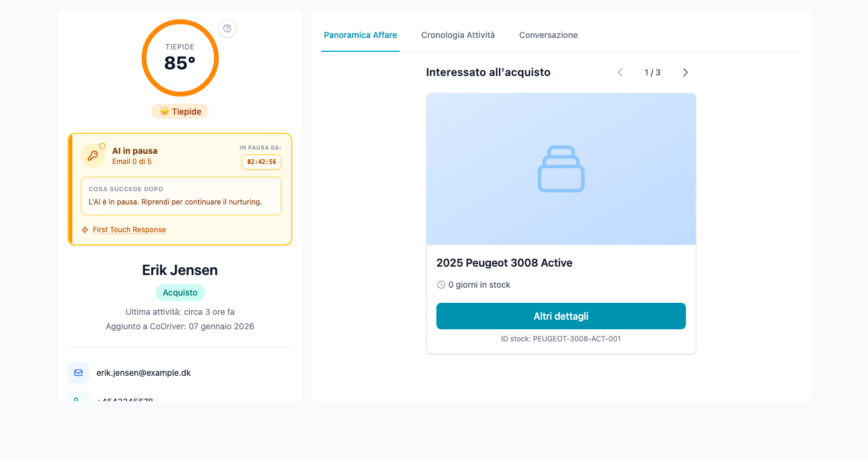Click the paused timer 02:42:56

[262, 162]
